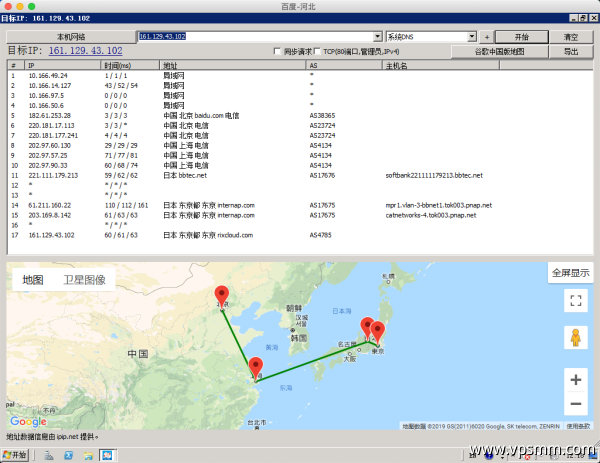The height and width of the screenshot is (463, 600).
Task: Select hop row 221.111.179.213
Action: [300, 175]
